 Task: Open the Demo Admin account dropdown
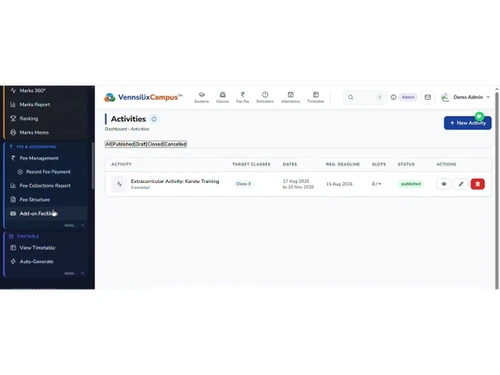click(x=465, y=97)
